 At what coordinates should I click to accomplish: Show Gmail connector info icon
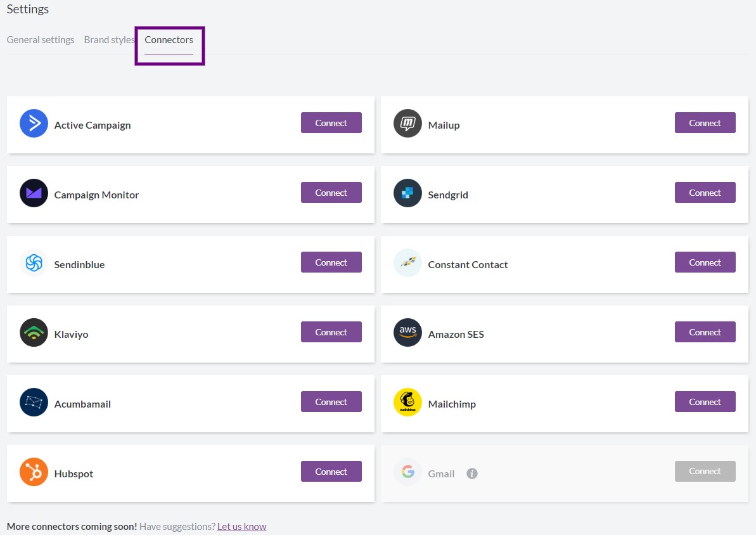pos(472,474)
